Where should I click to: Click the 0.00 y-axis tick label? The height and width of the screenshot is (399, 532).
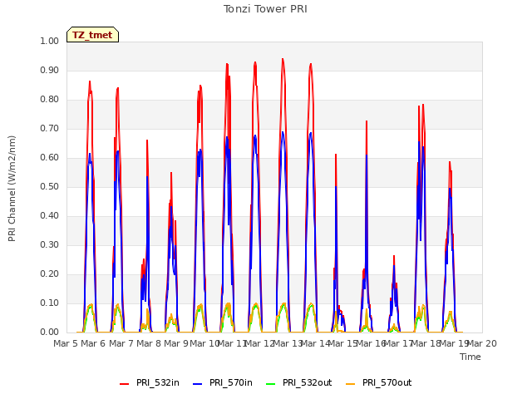(x=49, y=332)
